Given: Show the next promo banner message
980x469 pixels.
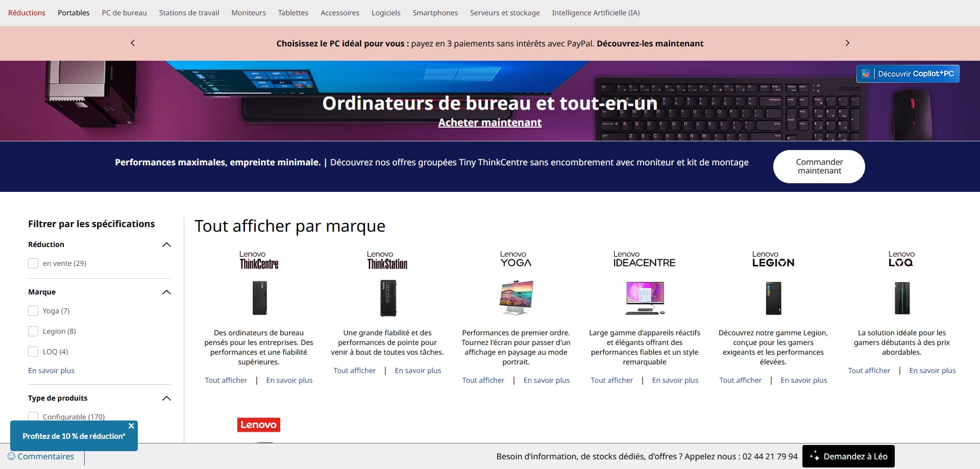Looking at the screenshot, I should (x=847, y=43).
